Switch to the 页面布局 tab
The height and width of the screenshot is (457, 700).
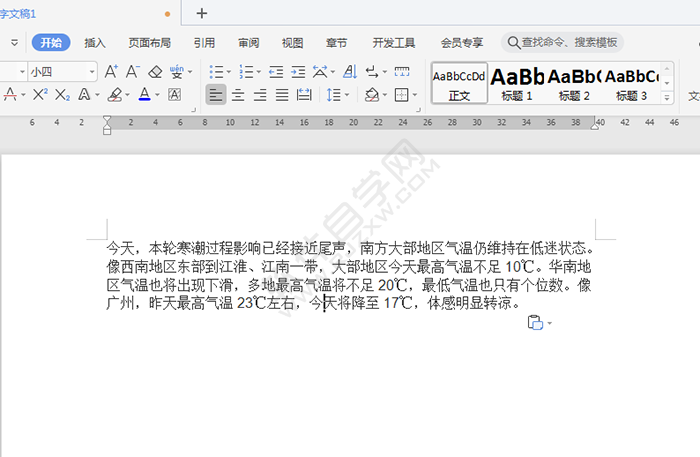pos(150,43)
